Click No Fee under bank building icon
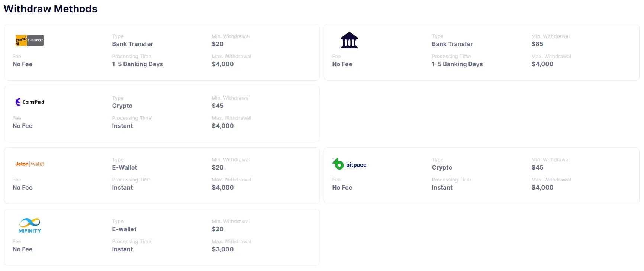Image resolution: width=644 pixels, height=271 pixels. pos(342,64)
